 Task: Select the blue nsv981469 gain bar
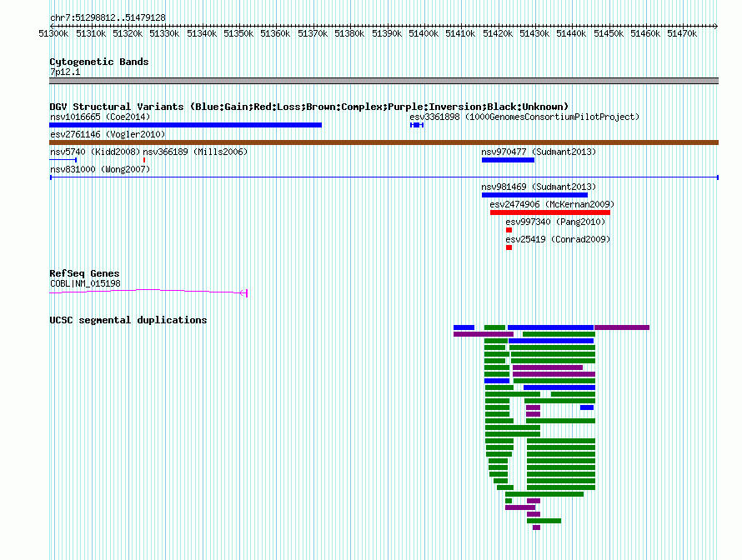pyautogui.click(x=534, y=195)
